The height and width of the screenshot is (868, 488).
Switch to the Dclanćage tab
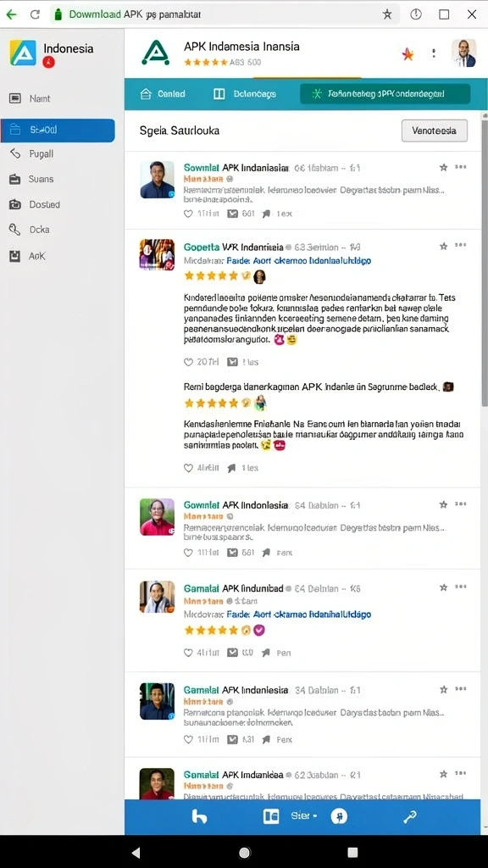[x=245, y=93]
